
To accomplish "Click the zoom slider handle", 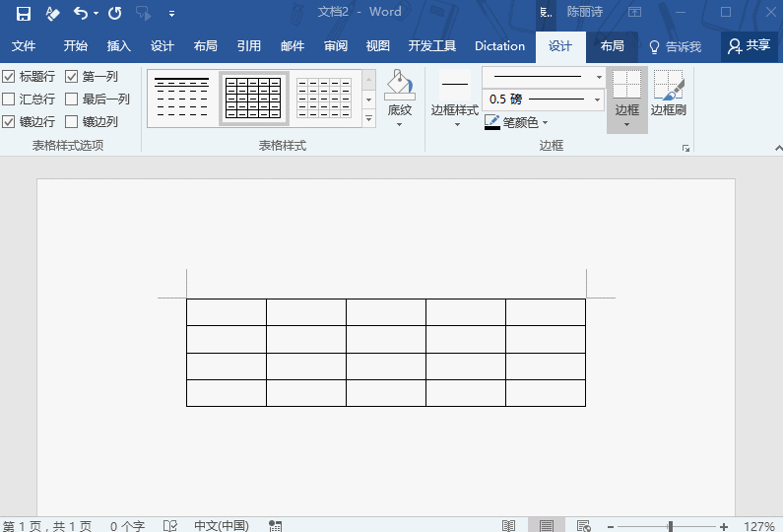I will (x=671, y=526).
